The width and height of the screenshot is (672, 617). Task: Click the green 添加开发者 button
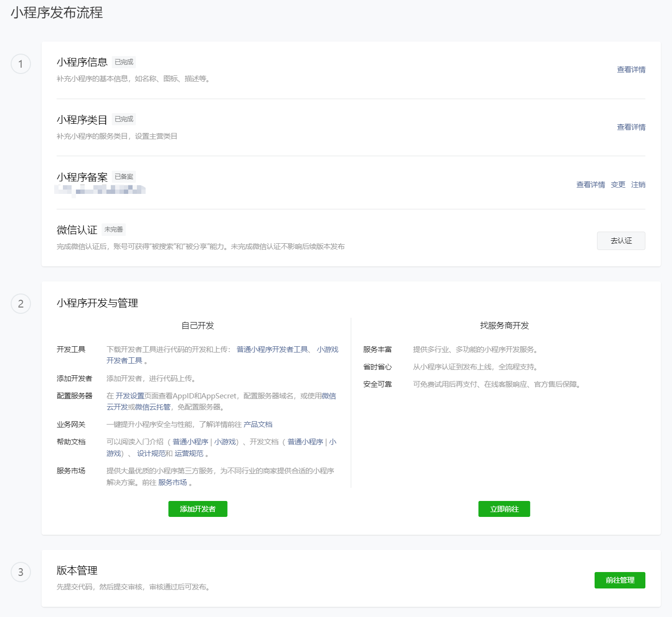[x=197, y=509]
